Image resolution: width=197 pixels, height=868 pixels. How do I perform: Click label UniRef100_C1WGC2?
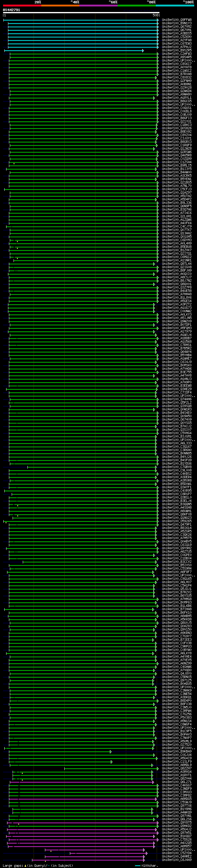click(177, 71)
